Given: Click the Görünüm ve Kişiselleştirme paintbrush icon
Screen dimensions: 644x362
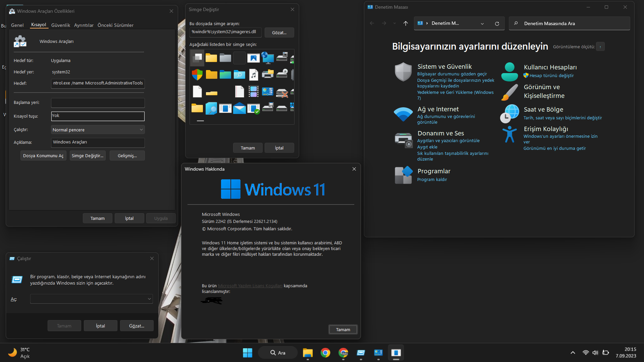Looking at the screenshot, I should click(509, 92).
